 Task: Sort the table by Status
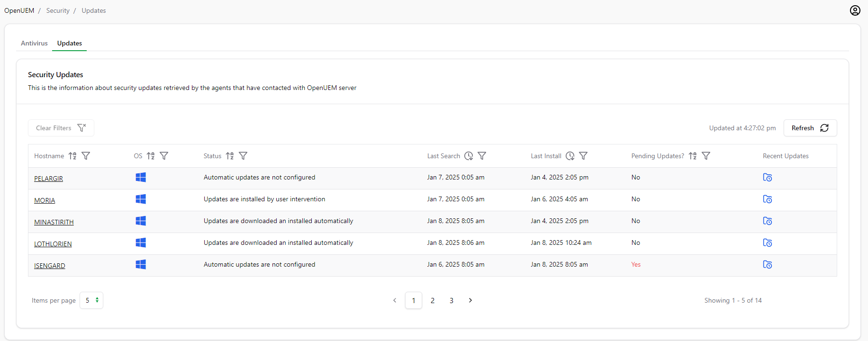coord(230,156)
